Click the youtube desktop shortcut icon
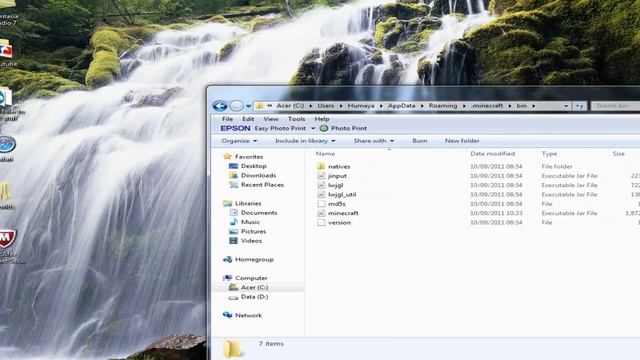The image size is (640, 360). (x=6, y=50)
